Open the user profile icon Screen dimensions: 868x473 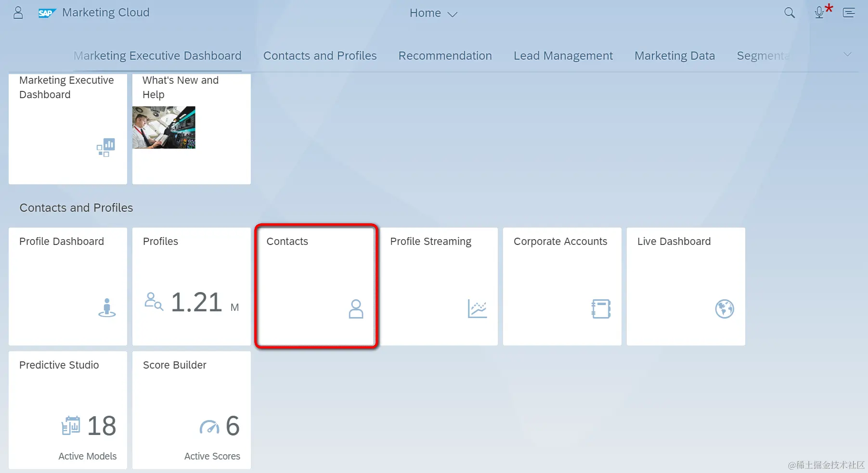click(x=18, y=13)
